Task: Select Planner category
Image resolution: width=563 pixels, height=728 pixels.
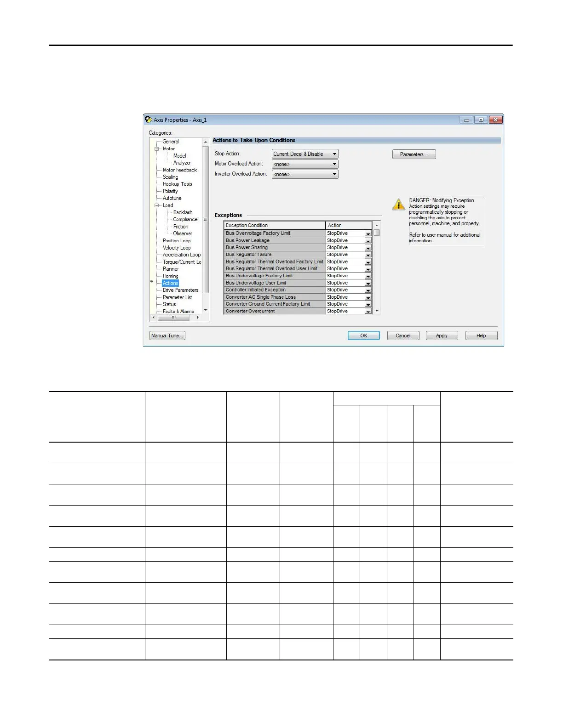Action: (171, 269)
